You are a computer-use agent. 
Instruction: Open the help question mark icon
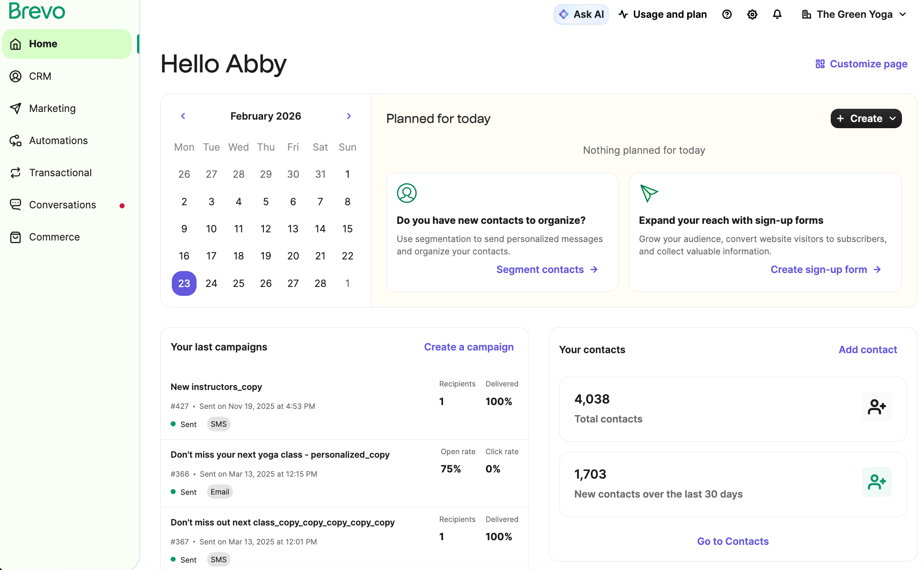click(727, 14)
